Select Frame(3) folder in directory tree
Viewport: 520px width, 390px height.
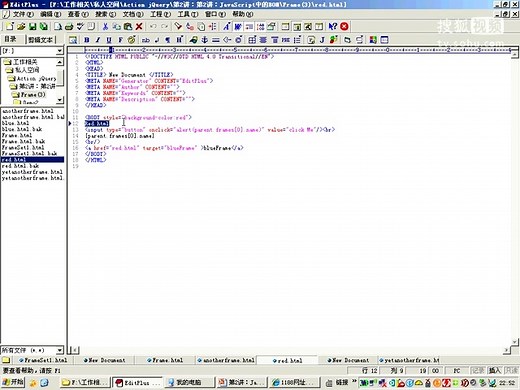pyautogui.click(x=33, y=95)
